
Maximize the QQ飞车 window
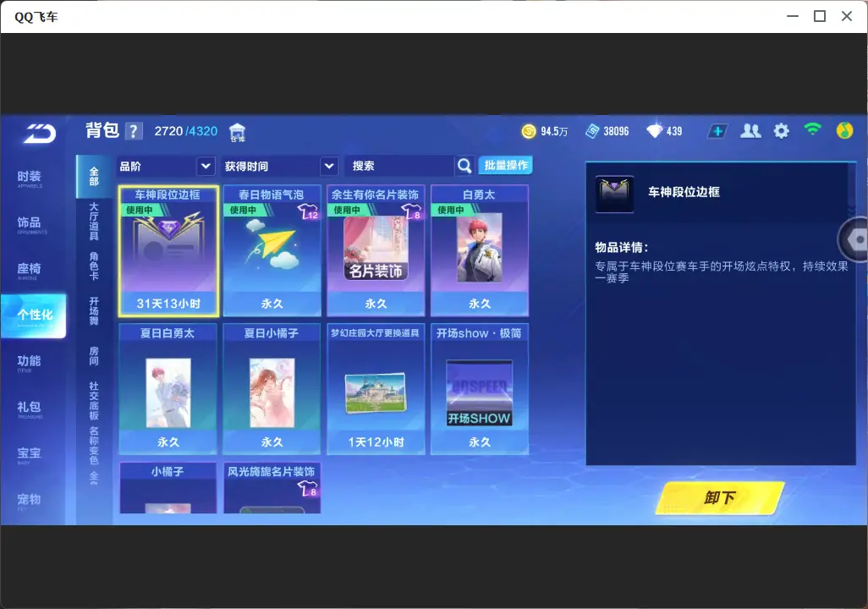(820, 16)
